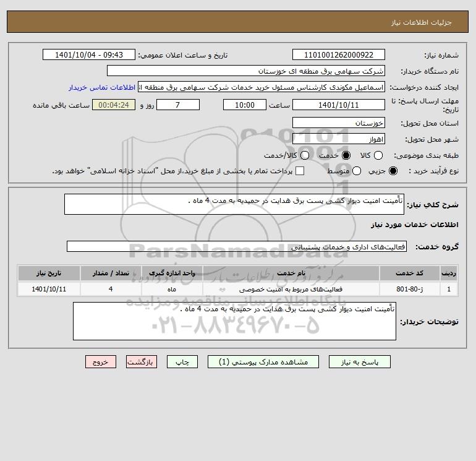
Task: Open the اطلاعات تماس خریدار link
Action: [x=102, y=87]
